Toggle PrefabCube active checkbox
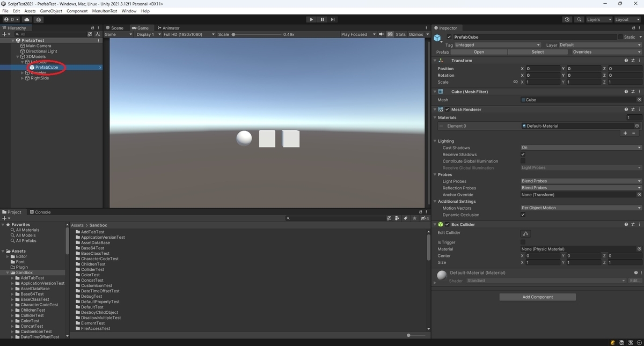The image size is (644, 346). [x=449, y=37]
